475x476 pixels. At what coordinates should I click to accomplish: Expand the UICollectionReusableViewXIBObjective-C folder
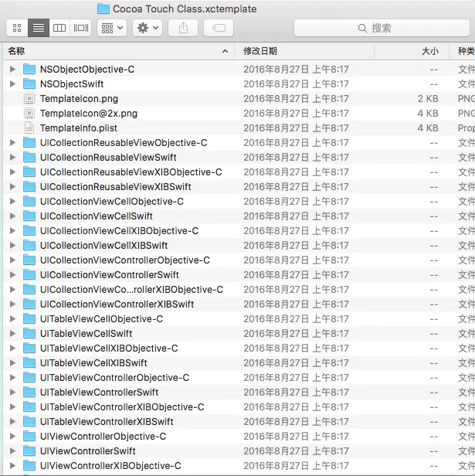[12, 172]
